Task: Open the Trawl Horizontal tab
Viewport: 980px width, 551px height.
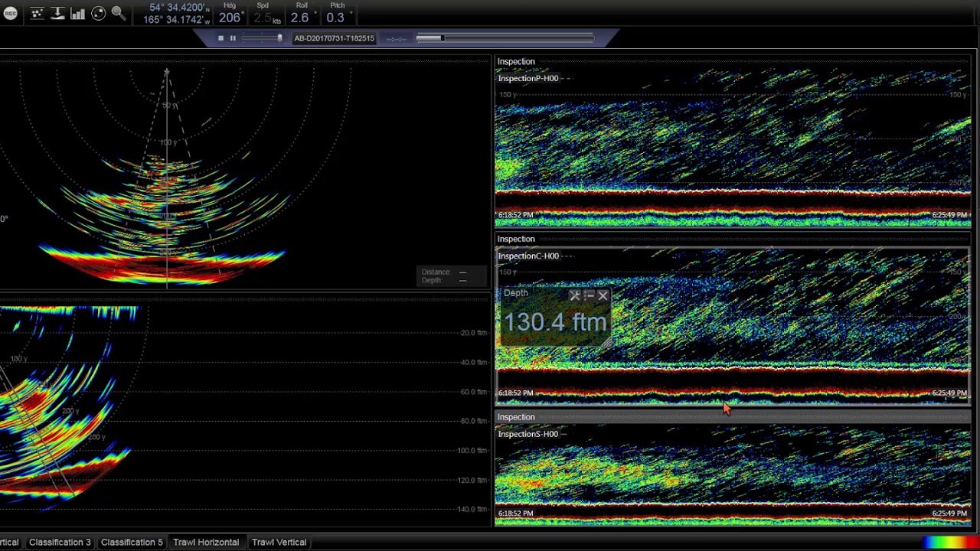Action: tap(206, 542)
